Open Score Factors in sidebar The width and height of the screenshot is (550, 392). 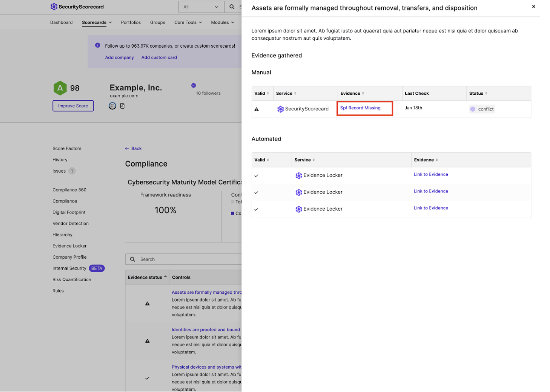click(x=67, y=148)
